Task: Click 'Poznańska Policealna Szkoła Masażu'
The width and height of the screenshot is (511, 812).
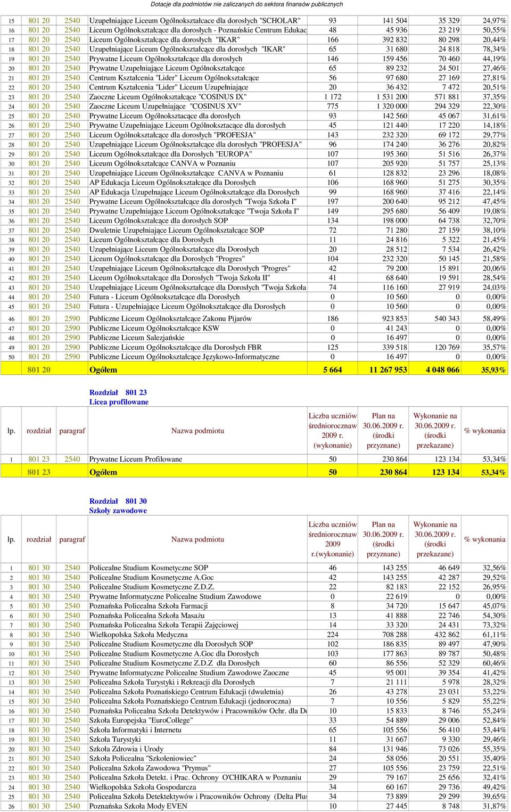Action: pyautogui.click(x=147, y=616)
